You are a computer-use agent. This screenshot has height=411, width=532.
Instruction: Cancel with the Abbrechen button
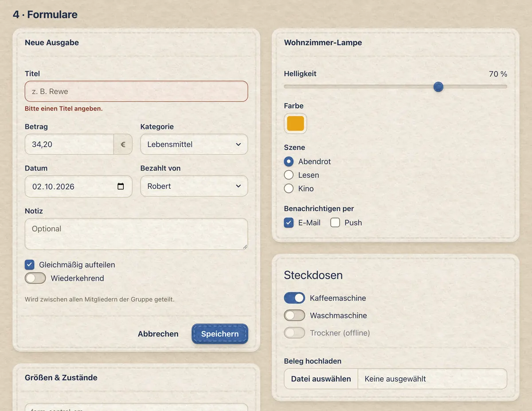pyautogui.click(x=158, y=334)
